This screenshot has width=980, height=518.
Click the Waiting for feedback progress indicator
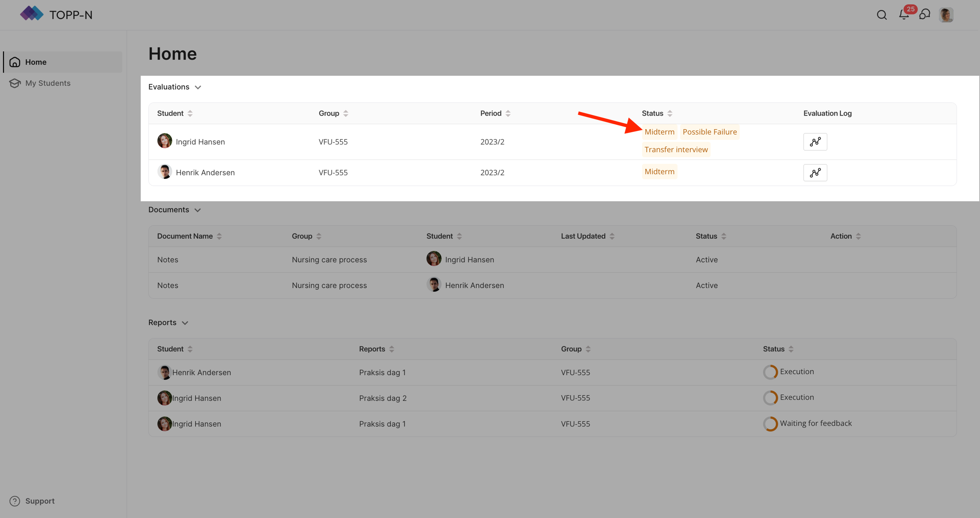(770, 424)
